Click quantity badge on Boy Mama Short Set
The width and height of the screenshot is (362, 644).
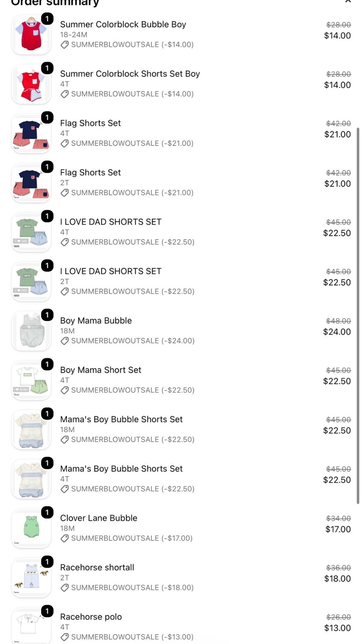47,364
